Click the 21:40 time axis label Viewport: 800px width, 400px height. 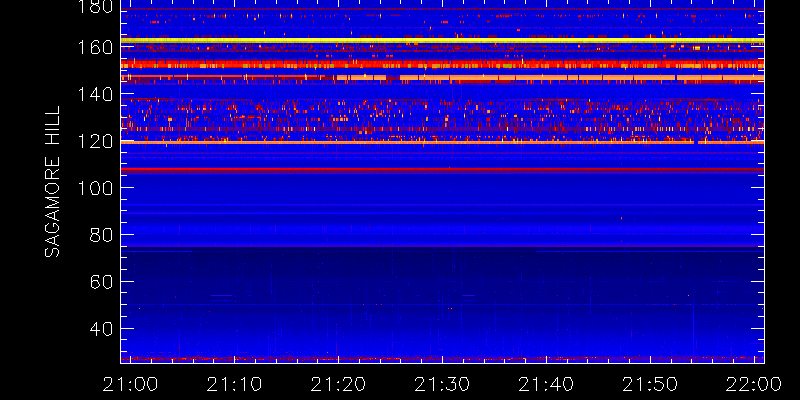(x=546, y=384)
